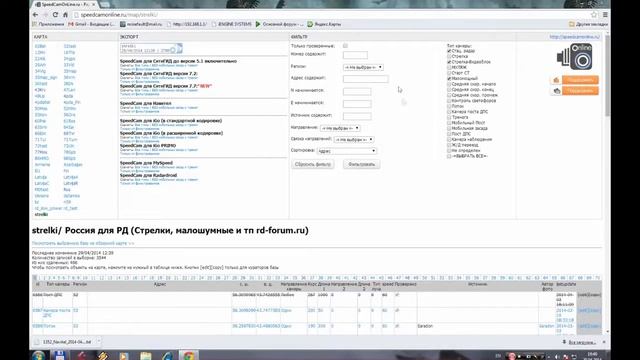Open the Яндекс.Карты bookmark
This screenshot has width=640, height=360.
pyautogui.click(x=324, y=24)
